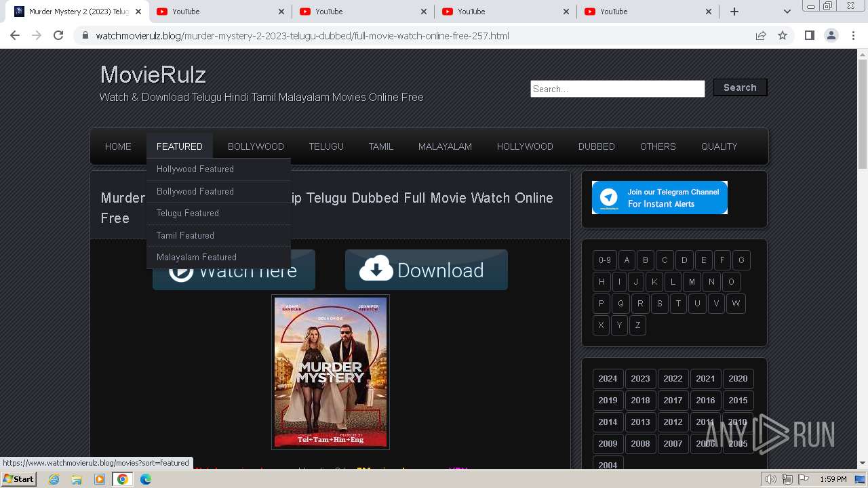This screenshot has height=488, width=868.
Task: Open the Windows Start menu
Action: tap(19, 479)
